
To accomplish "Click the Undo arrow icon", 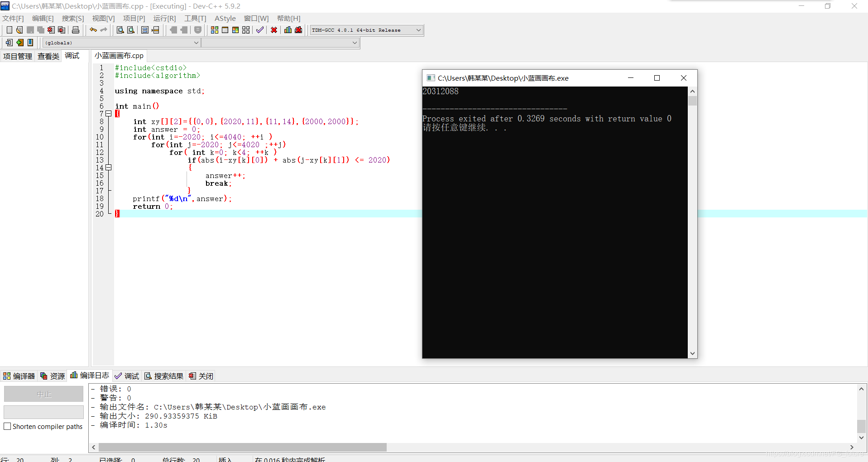I will (93, 30).
